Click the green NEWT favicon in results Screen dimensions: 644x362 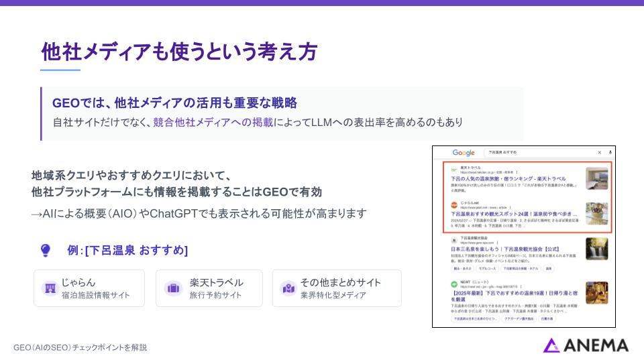point(454,283)
